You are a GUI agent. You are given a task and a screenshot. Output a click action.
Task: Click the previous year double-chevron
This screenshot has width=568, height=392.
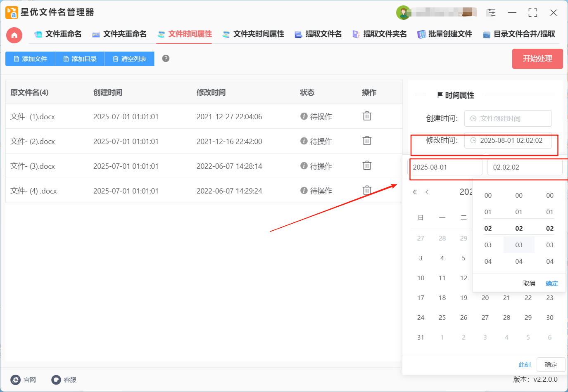pos(415,192)
